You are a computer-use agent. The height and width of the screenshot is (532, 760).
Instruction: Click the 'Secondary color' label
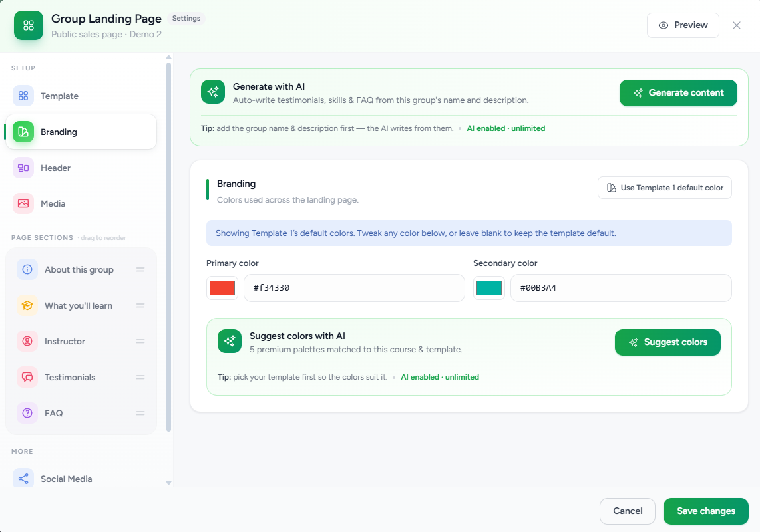coord(505,263)
